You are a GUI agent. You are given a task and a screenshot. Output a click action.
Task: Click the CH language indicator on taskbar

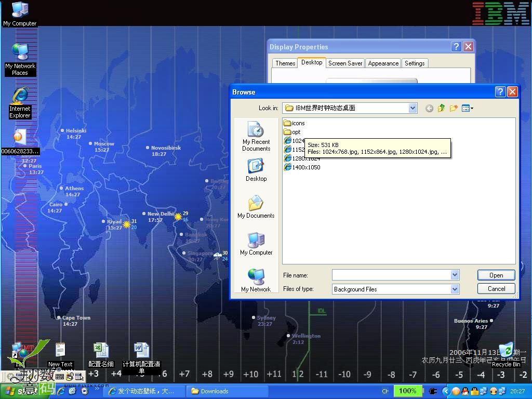385,391
